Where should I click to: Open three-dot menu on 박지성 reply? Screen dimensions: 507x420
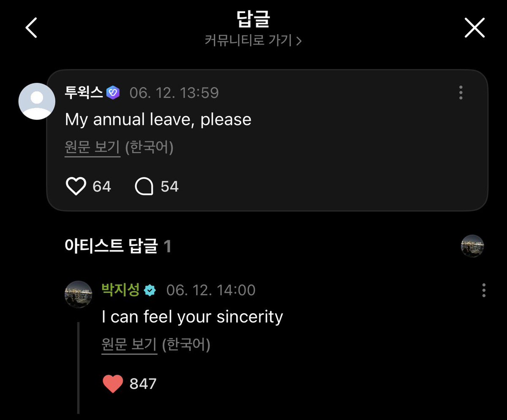pos(484,290)
